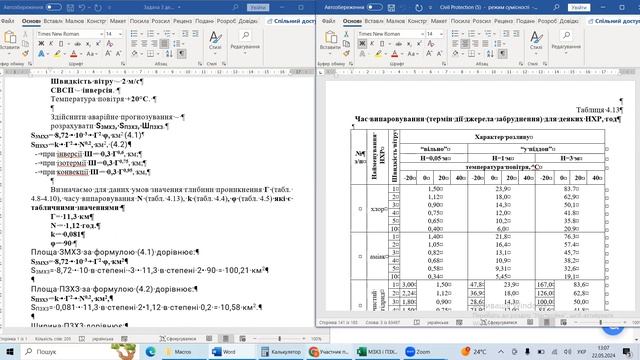Open font size dropdown in Civil Protection window
Image resolution: width=640 pixels, height=360 pixels.
(441, 34)
